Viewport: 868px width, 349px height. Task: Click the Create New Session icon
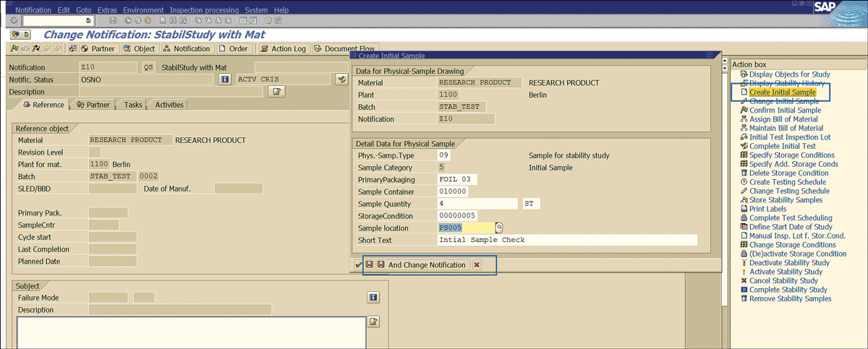tap(243, 20)
